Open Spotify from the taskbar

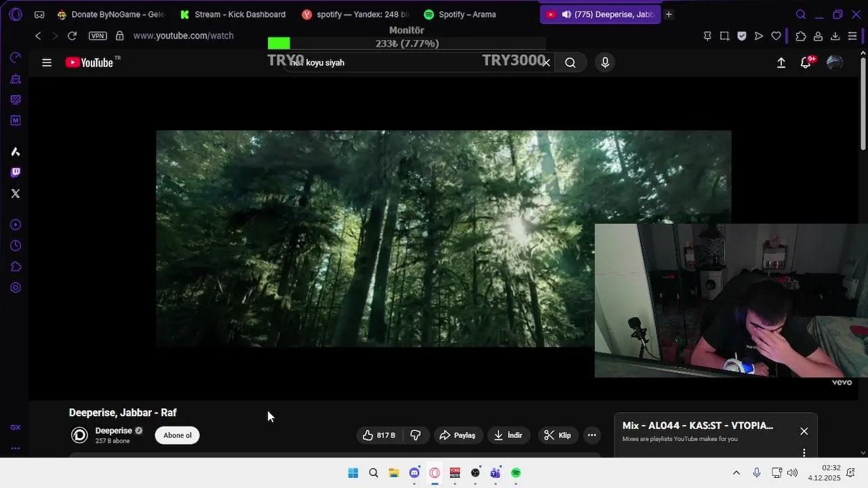point(516,473)
